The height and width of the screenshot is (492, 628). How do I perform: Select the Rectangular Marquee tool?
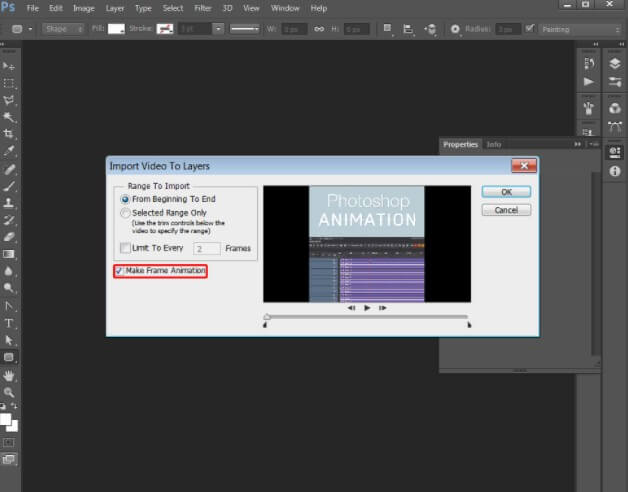[9, 83]
